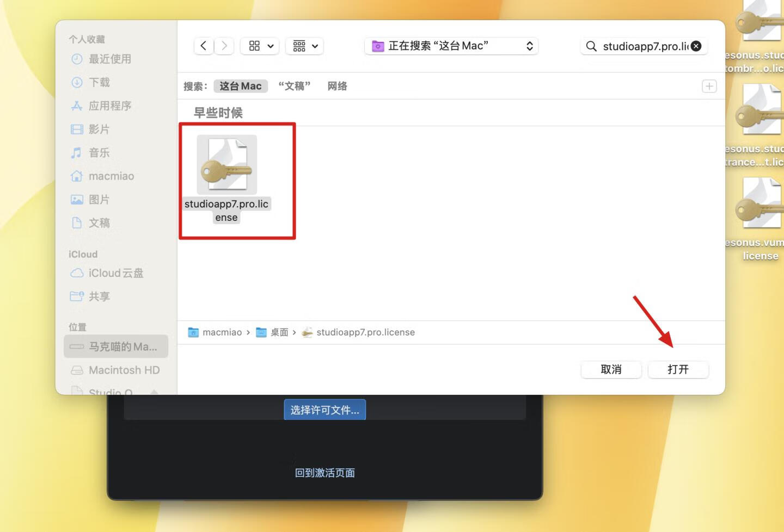Image resolution: width=784 pixels, height=532 pixels.
Task: Click macmiao in the path bar
Action: (215, 332)
